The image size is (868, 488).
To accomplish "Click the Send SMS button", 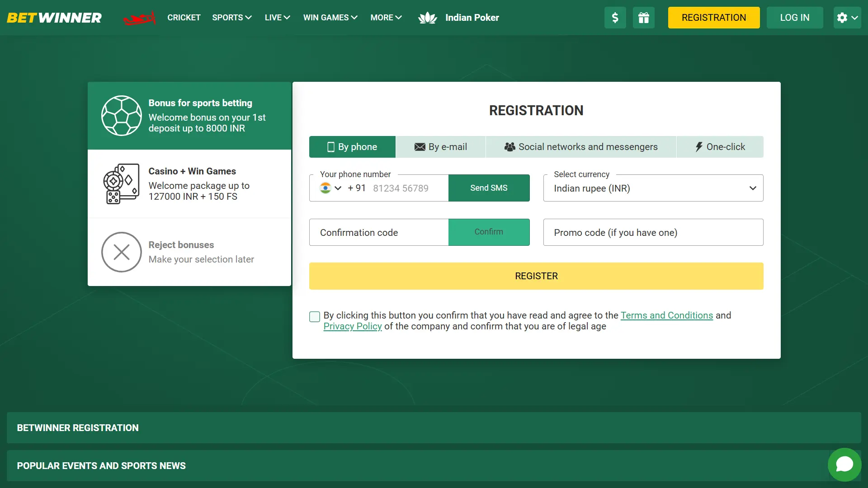I will 489,188.
